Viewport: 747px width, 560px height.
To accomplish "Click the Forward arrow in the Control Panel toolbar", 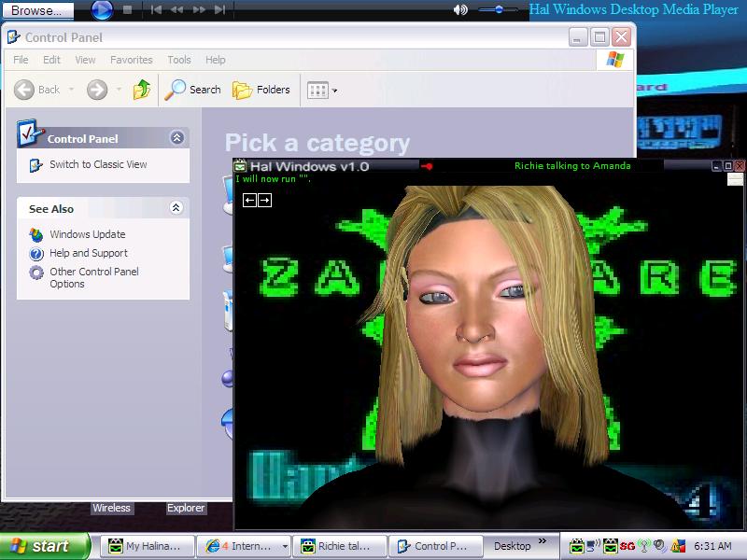I will coord(97,90).
